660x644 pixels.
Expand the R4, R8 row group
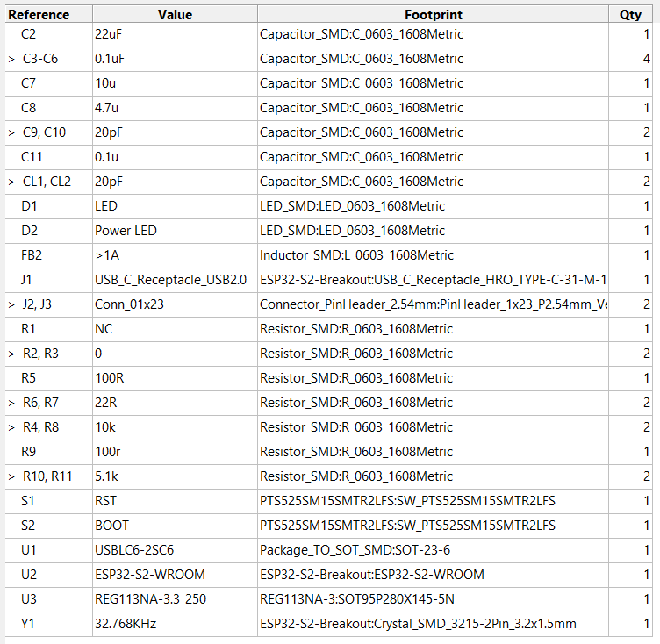click(x=11, y=427)
